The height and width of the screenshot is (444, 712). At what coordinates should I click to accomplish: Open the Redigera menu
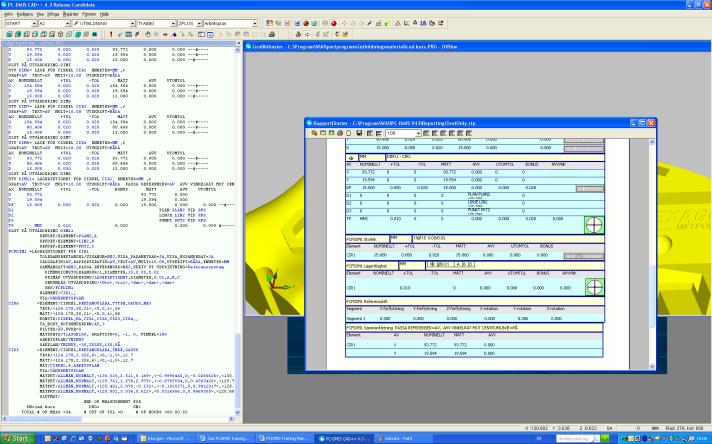pyautogui.click(x=25, y=15)
